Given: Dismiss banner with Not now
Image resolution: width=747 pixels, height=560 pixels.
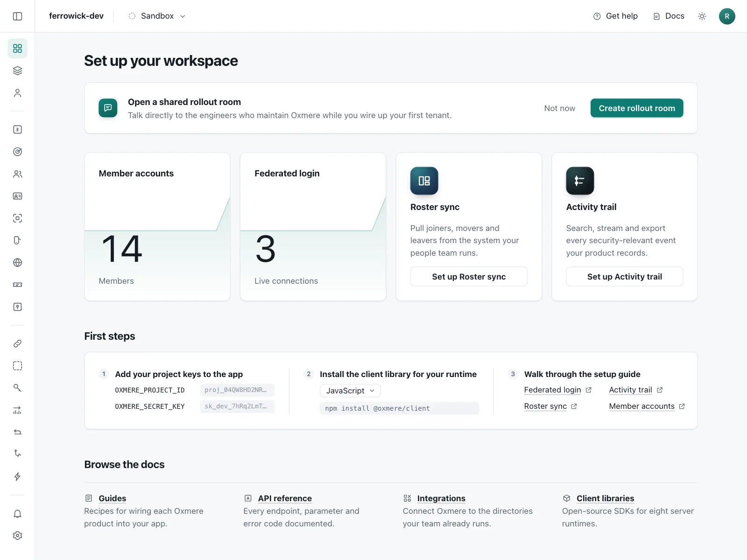Looking at the screenshot, I should (559, 108).
